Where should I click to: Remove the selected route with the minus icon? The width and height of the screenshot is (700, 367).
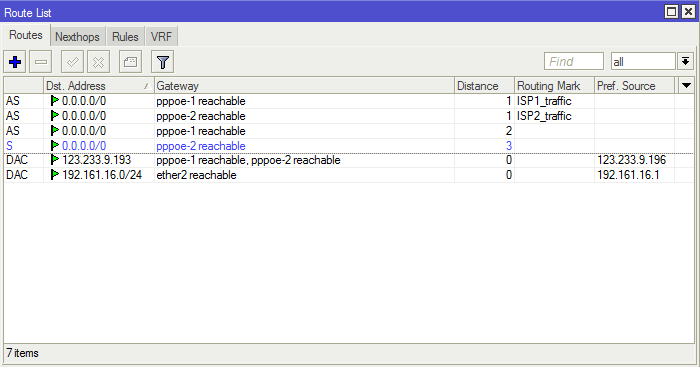coord(41,62)
